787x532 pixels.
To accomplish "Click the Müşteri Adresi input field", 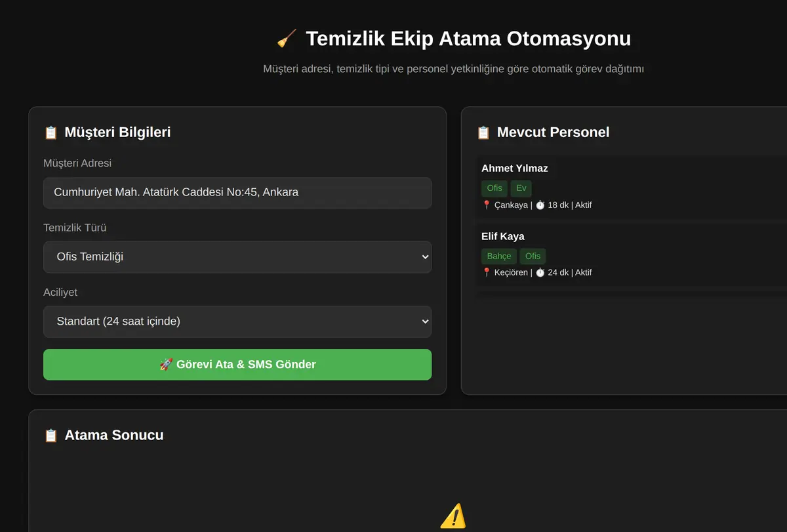I will coord(237,193).
